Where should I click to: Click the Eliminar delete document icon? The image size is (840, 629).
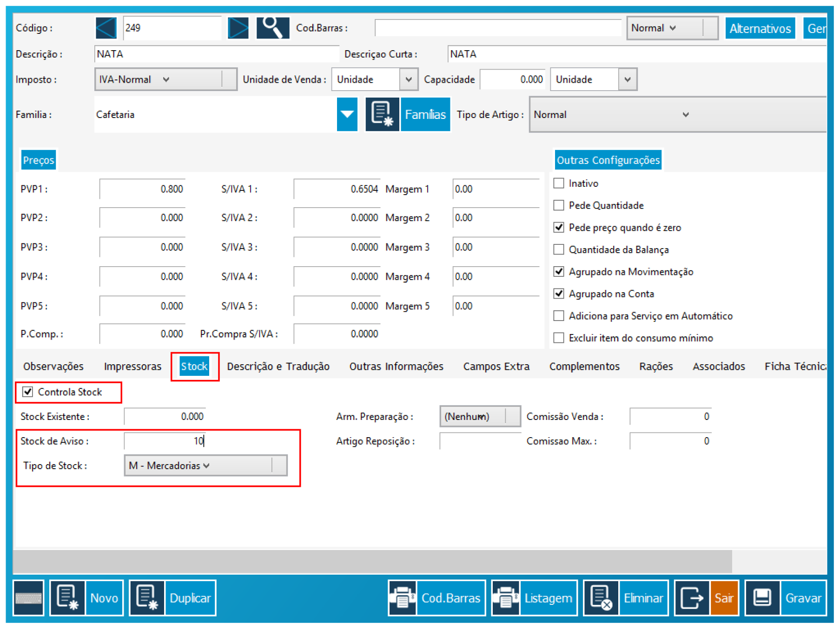[x=601, y=598]
